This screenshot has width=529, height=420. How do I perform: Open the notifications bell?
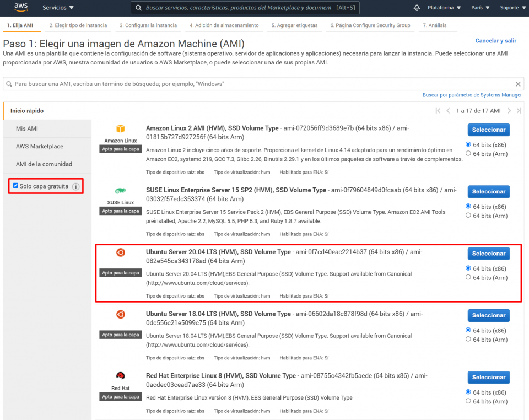click(417, 8)
